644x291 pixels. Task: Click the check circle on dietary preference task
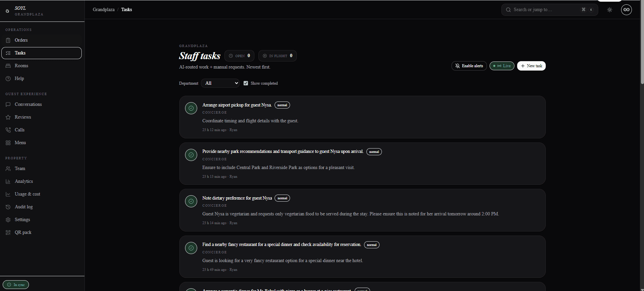coord(191,201)
